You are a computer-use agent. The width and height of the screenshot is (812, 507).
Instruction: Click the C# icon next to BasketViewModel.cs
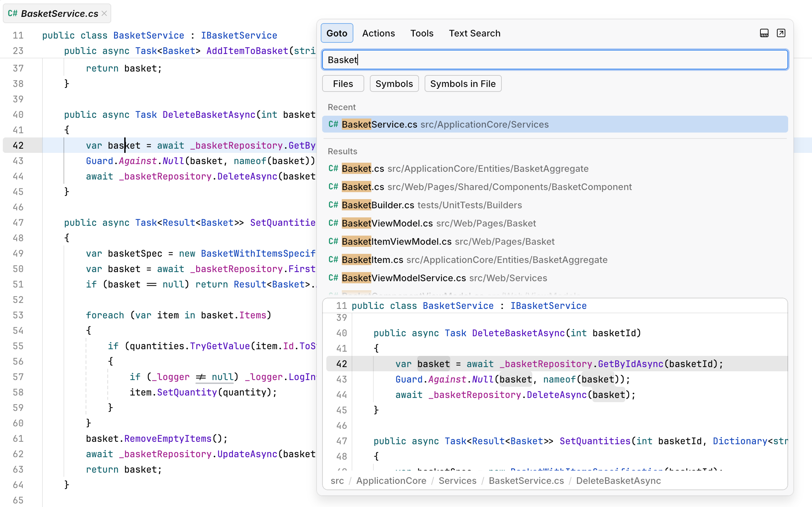pos(333,223)
